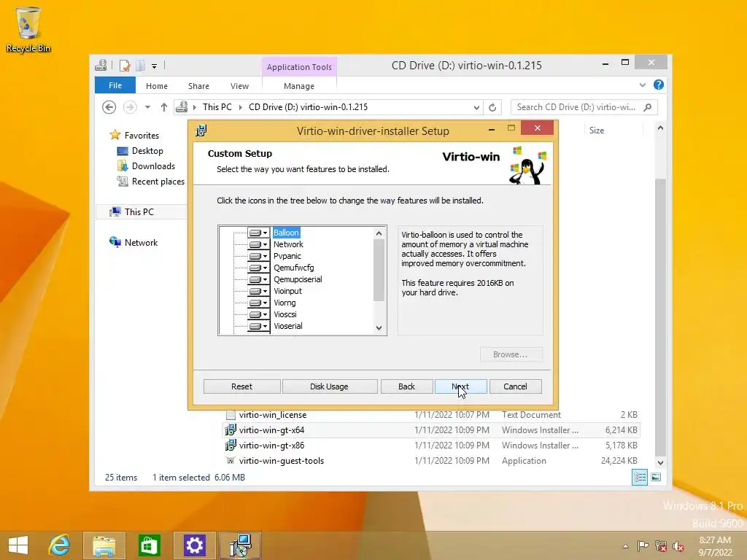747x560 pixels.
Task: Open the Vioinput feature install dropdown
Action: pos(258,291)
